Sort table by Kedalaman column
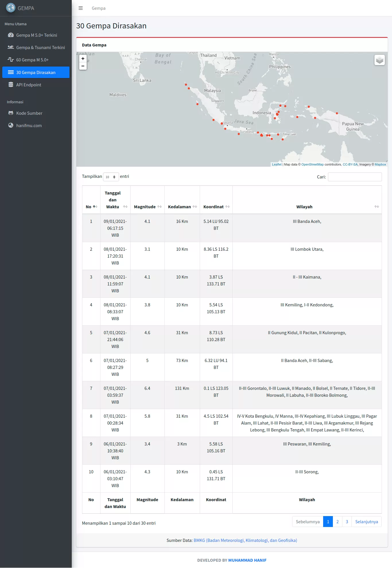This screenshot has height=568, width=392. [182, 200]
